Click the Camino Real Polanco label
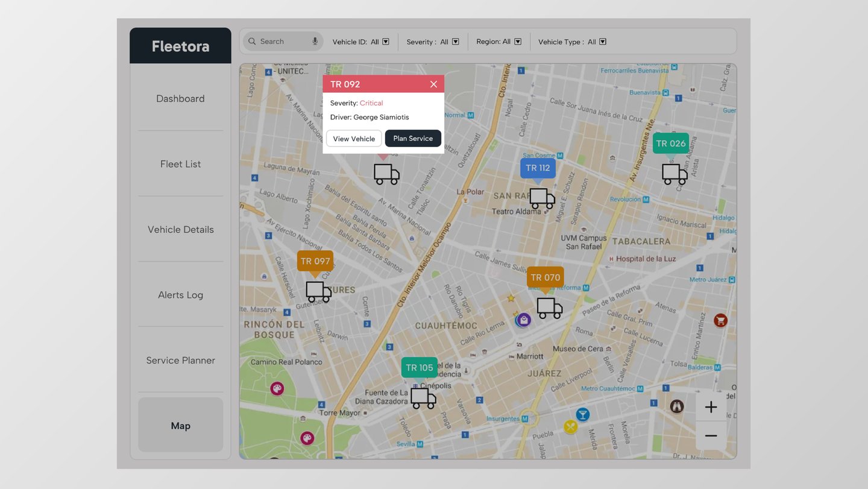 point(286,362)
